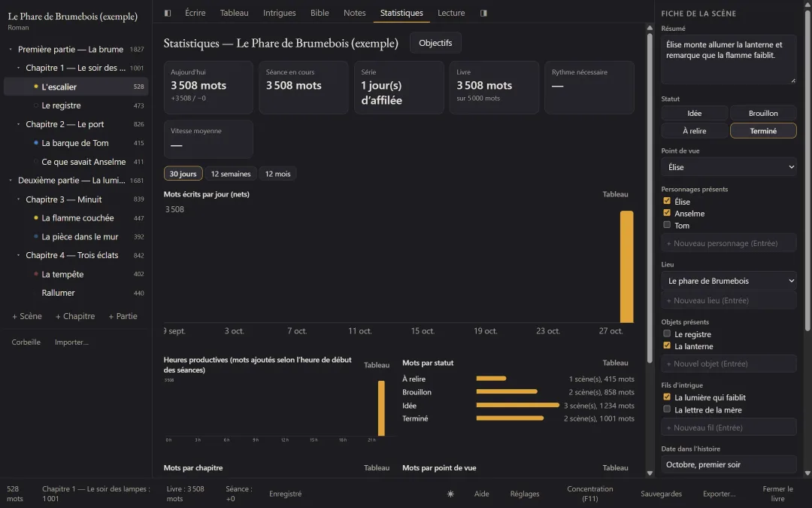812x508 pixels.
Task: Toggle the left sidebar panel icon
Action: [167, 13]
